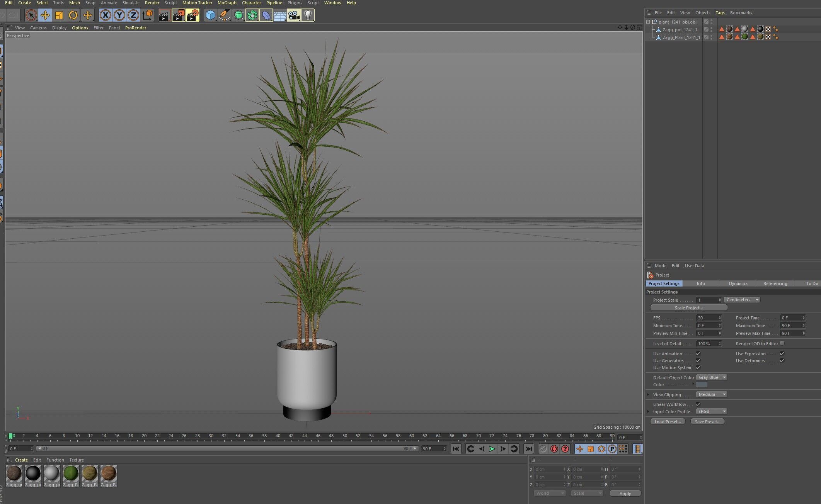
Task: Activate the Move tool
Action: tap(45, 15)
